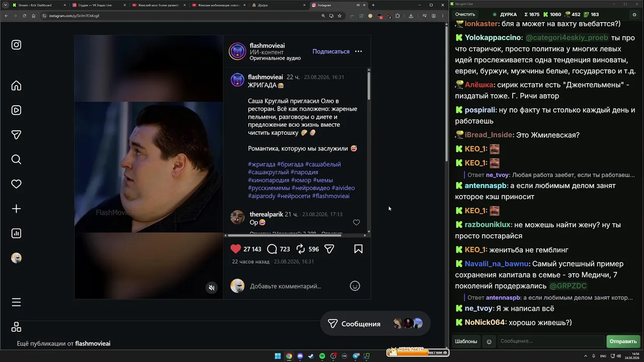Viewport: 644px width, 362px height.
Task: Open Reels from Instagram sidebar
Action: (x=16, y=110)
